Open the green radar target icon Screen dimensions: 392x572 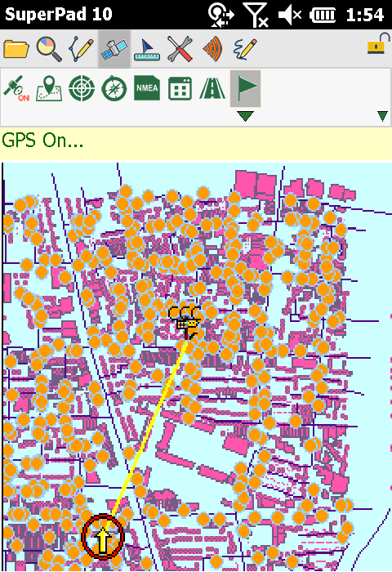coord(82,88)
